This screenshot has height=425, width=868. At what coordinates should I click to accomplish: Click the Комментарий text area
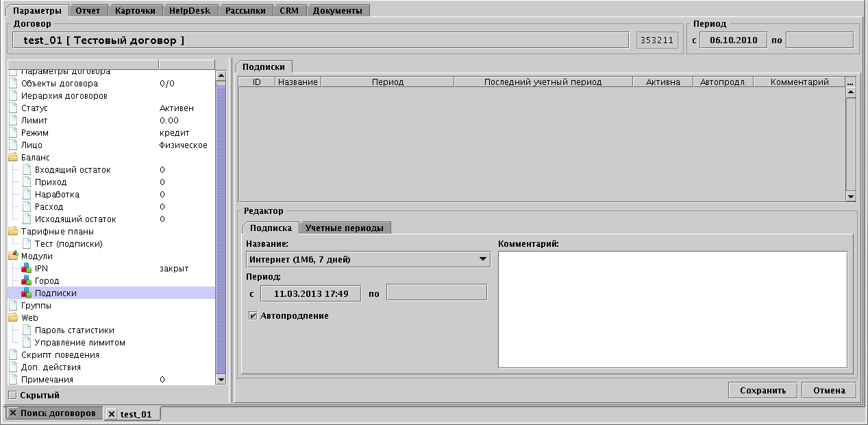672,310
